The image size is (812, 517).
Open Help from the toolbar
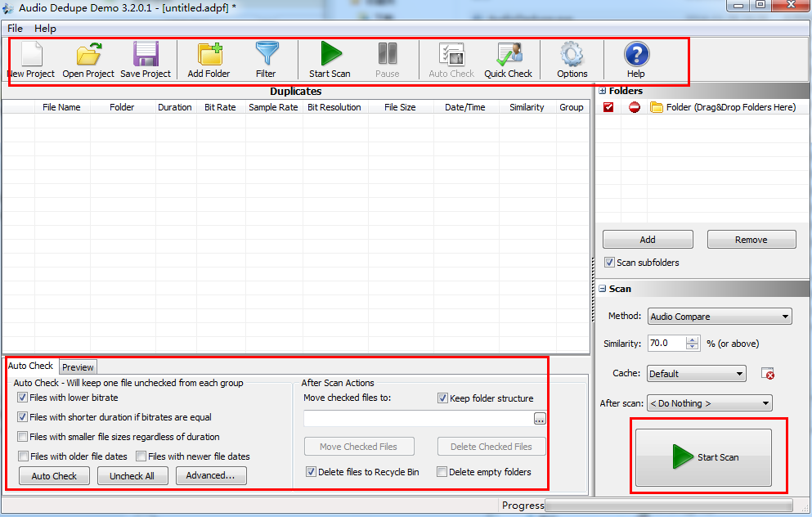[636, 60]
